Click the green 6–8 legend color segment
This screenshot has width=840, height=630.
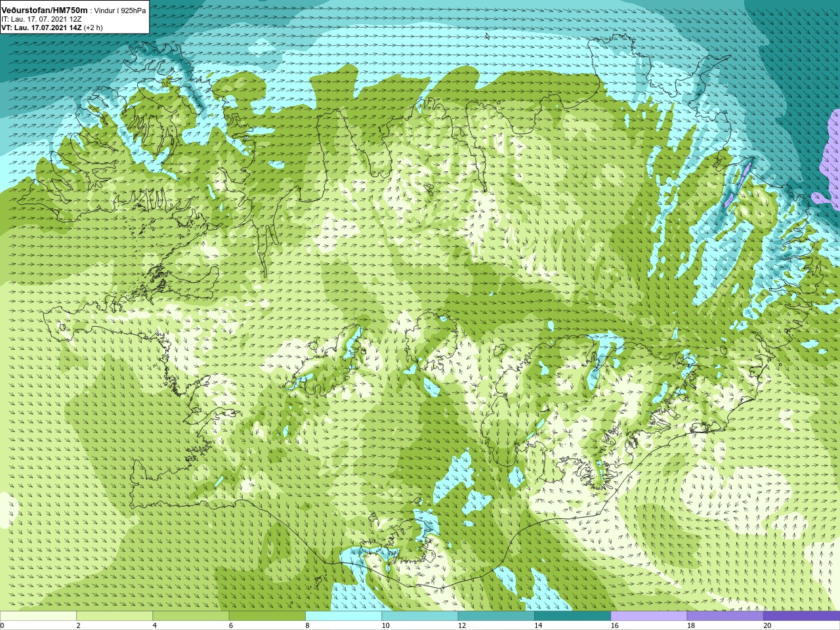(x=267, y=616)
